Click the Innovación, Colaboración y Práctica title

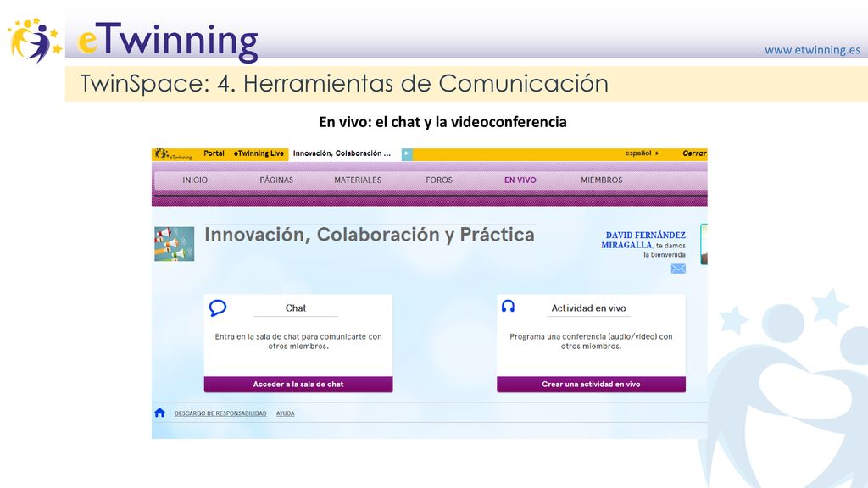click(370, 235)
